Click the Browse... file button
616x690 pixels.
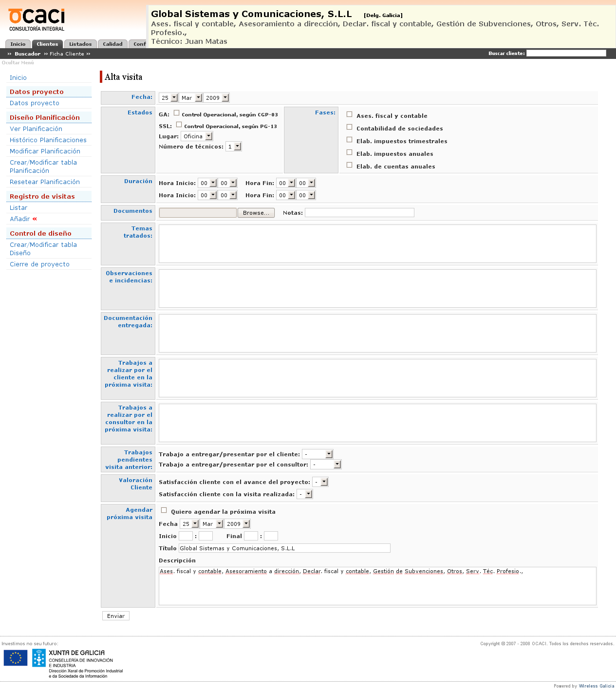pos(256,213)
